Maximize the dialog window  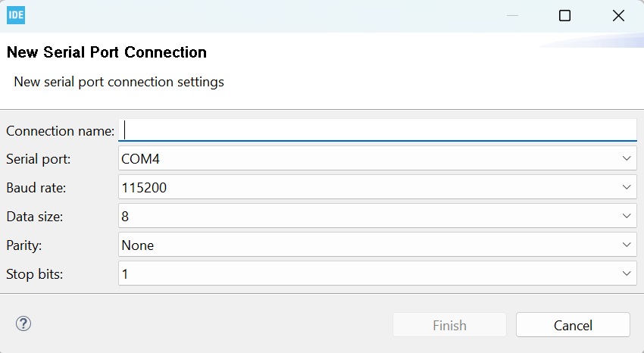tap(564, 16)
